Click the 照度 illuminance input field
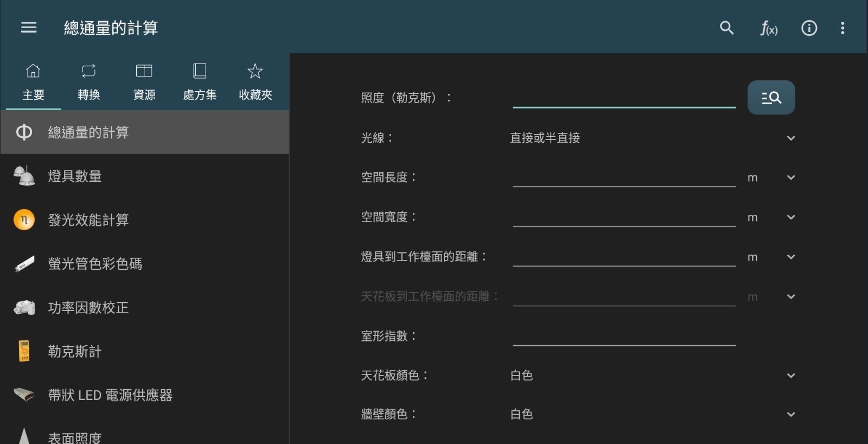The width and height of the screenshot is (868, 444). 624,98
